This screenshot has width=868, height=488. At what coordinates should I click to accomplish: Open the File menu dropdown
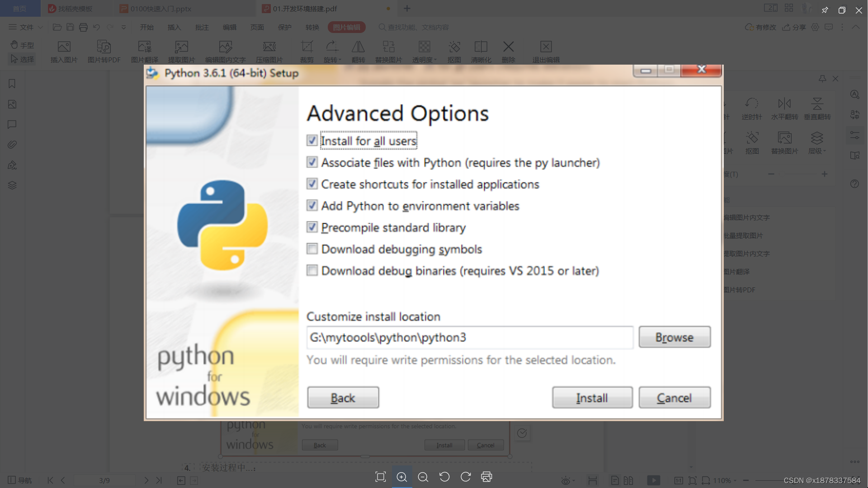(26, 27)
